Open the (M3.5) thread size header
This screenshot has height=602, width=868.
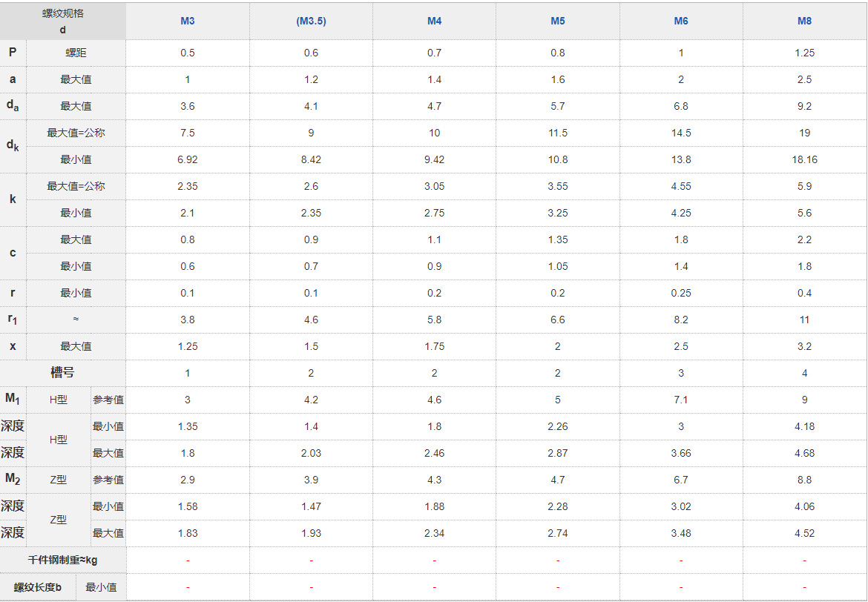point(311,21)
